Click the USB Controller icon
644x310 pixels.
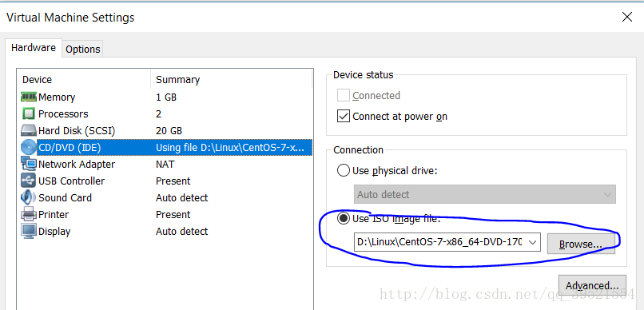(x=28, y=181)
